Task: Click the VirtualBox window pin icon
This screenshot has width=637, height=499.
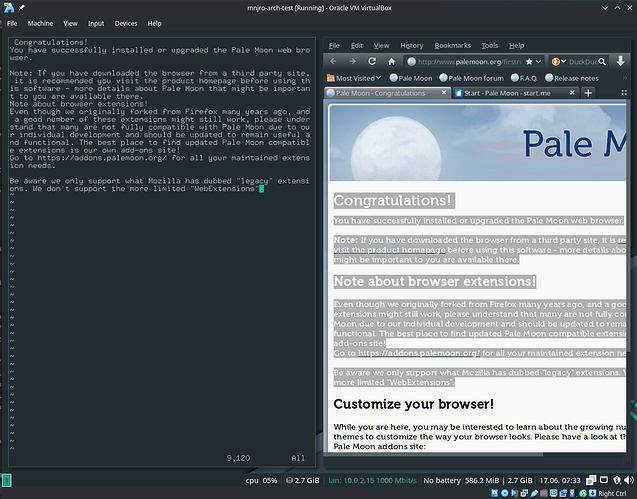Action: (22, 8)
